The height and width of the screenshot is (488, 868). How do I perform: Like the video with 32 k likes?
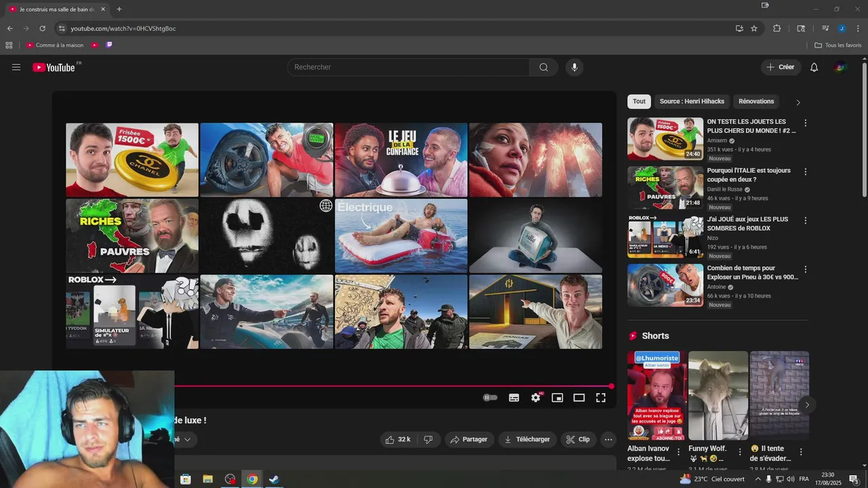[398, 439]
